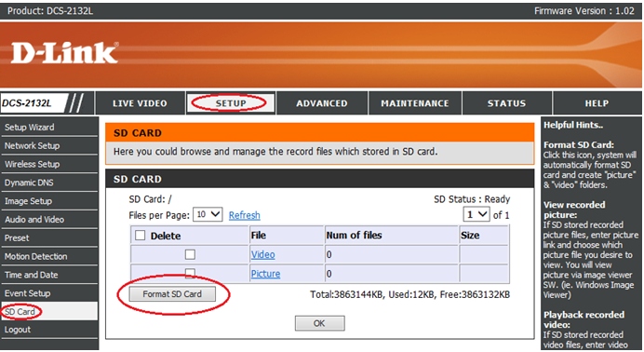This screenshot has width=644, height=352.
Task: Click the 'SD Status : Ready' text
Action: click(x=472, y=199)
